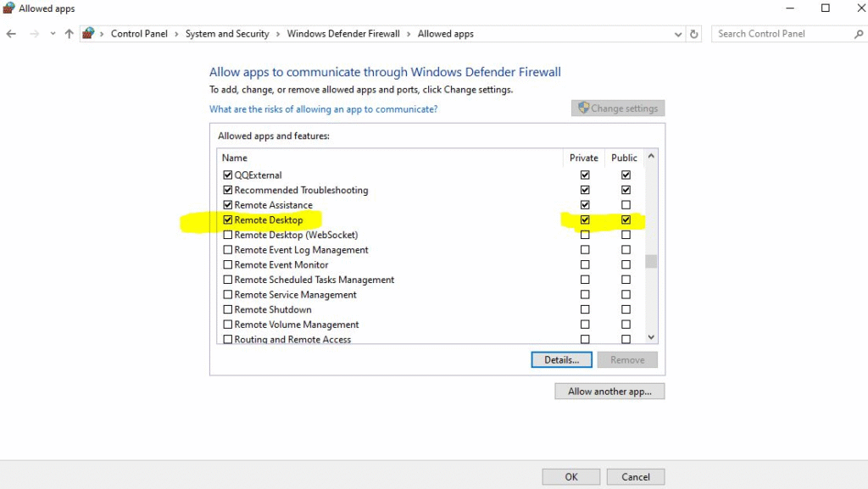Disable Public access for Remote Desktop

(626, 219)
